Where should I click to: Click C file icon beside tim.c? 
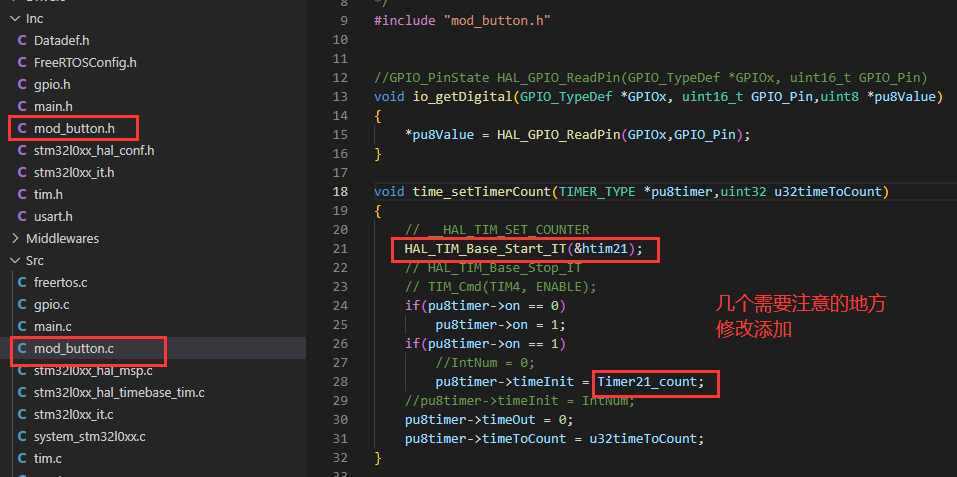coord(23,458)
